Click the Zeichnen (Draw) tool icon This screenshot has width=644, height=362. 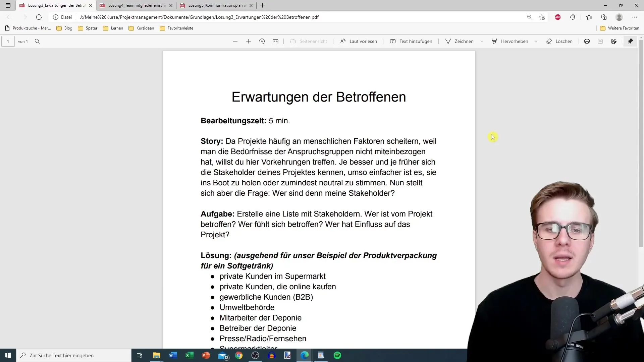point(448,41)
